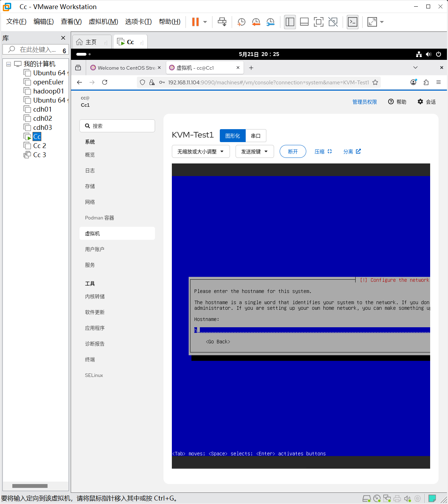Image resolution: width=448 pixels, height=504 pixels.
Task: Click the VMware status bar sound device icon
Action: 407,498
